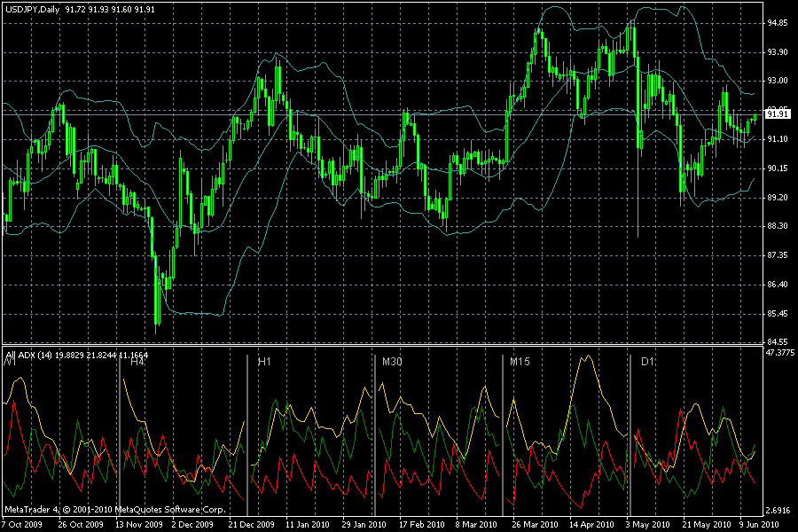
Task: Click the 13 Nov 2009 date label
Action: [139, 524]
